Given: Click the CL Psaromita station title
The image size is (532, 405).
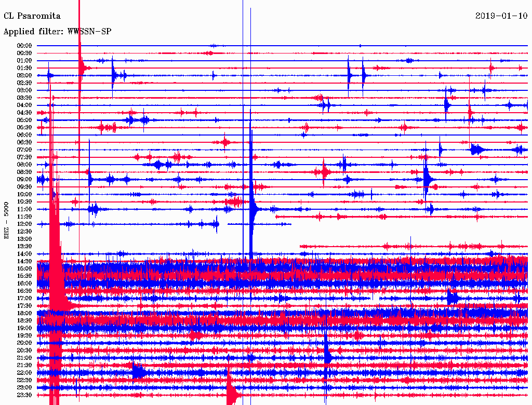Looking at the screenshot, I should pos(32,16).
